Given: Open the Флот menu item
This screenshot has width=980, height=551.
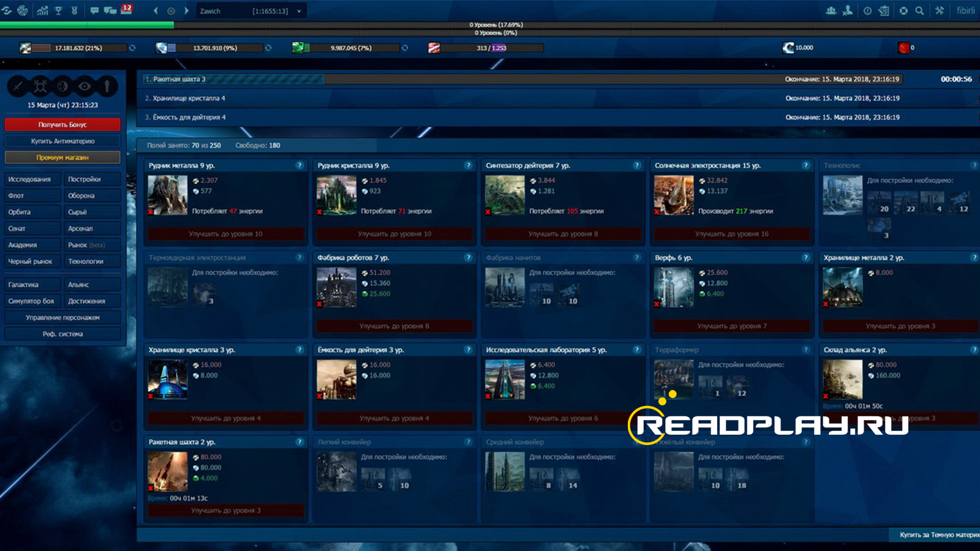Looking at the screenshot, I should click(32, 196).
